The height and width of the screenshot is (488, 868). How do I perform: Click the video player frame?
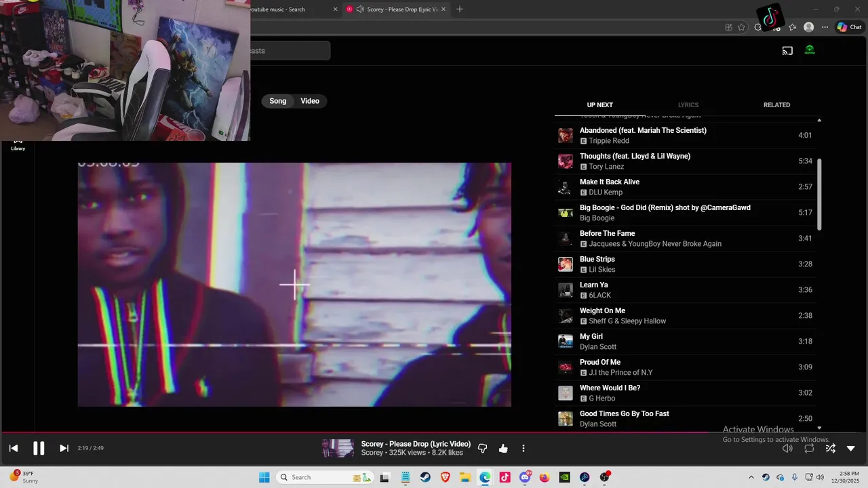tap(294, 285)
